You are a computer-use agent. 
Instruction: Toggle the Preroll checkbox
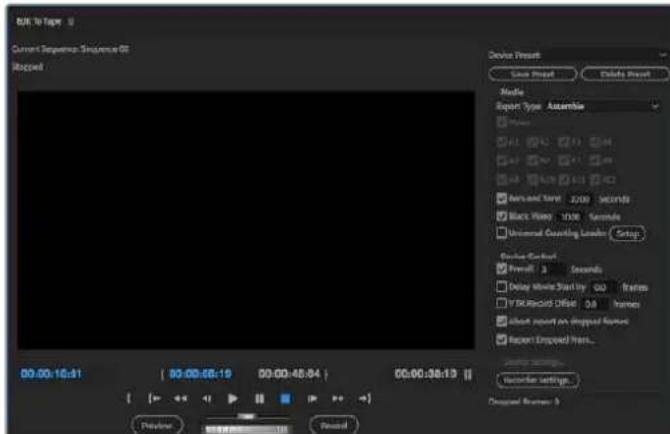pyautogui.click(x=502, y=269)
